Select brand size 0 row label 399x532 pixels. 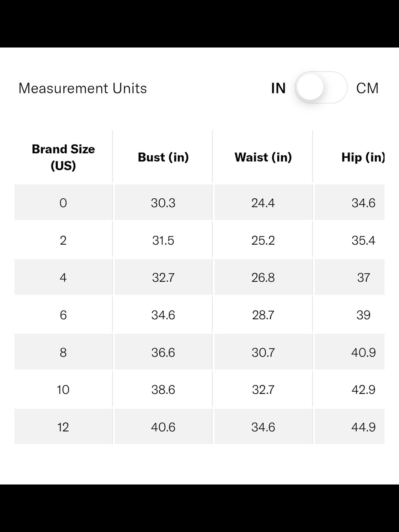tap(63, 203)
